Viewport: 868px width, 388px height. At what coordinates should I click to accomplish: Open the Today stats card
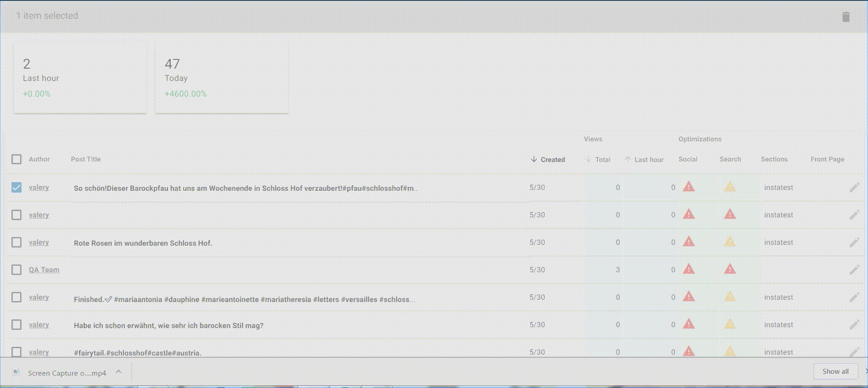click(x=222, y=78)
